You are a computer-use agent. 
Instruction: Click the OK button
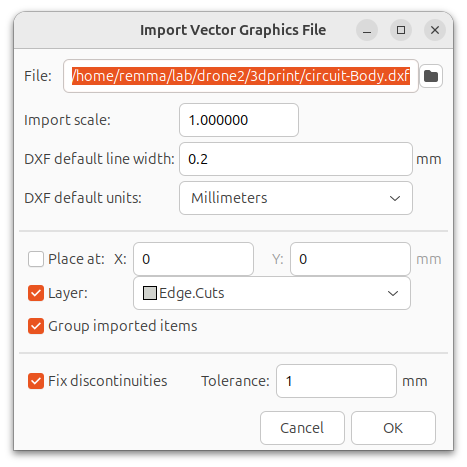tap(393, 428)
